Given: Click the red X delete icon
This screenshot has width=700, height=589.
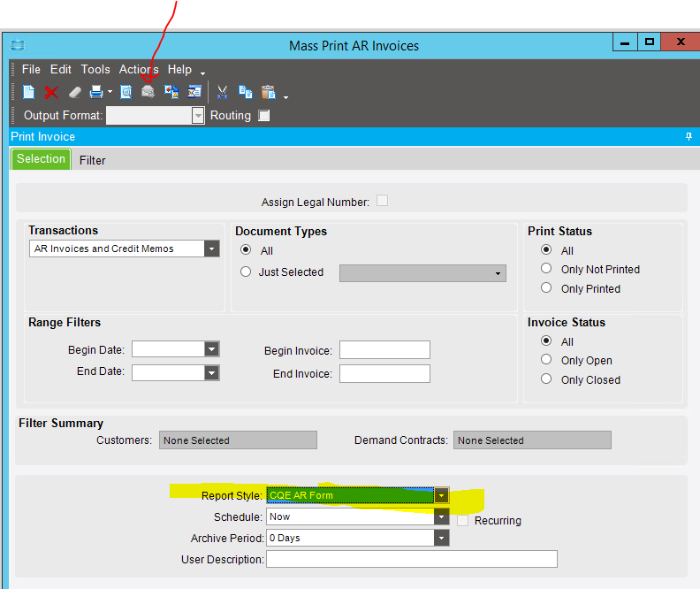Looking at the screenshot, I should pos(51,93).
